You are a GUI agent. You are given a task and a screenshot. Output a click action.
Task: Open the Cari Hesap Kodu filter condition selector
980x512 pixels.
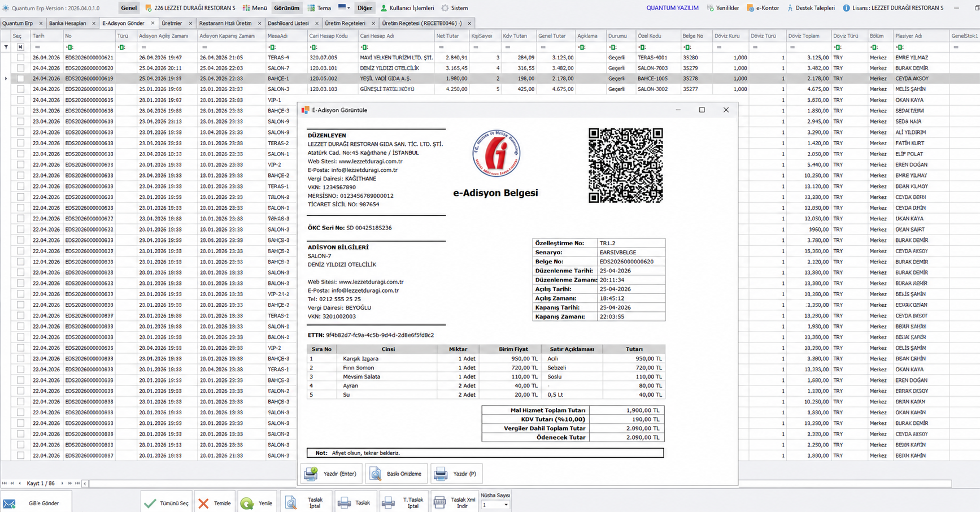[x=313, y=47]
